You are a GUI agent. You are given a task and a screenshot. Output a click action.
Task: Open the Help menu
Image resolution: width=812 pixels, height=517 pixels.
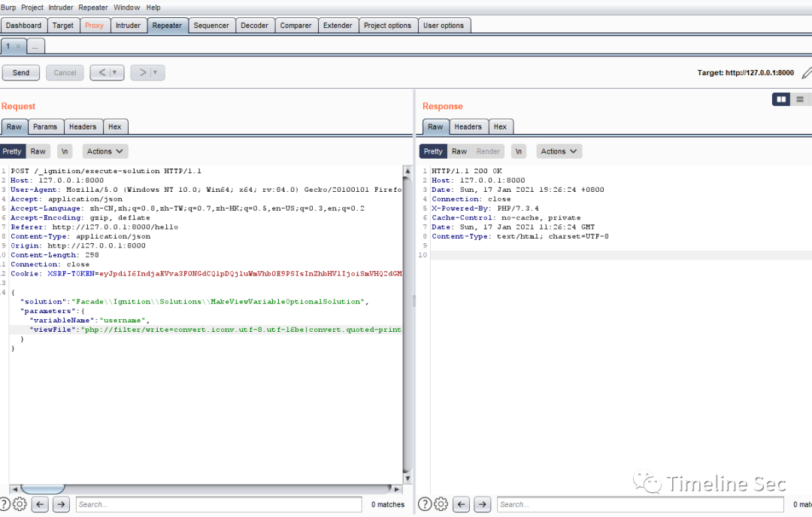[x=153, y=8]
